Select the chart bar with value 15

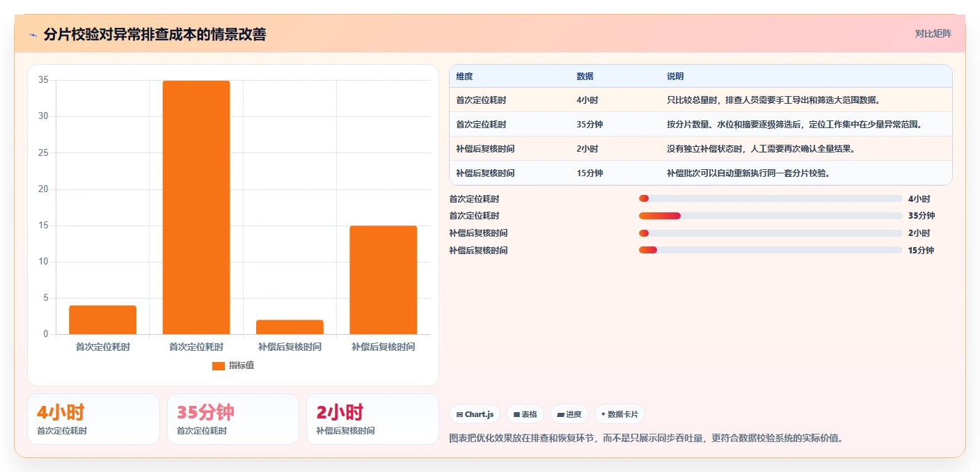click(x=383, y=280)
